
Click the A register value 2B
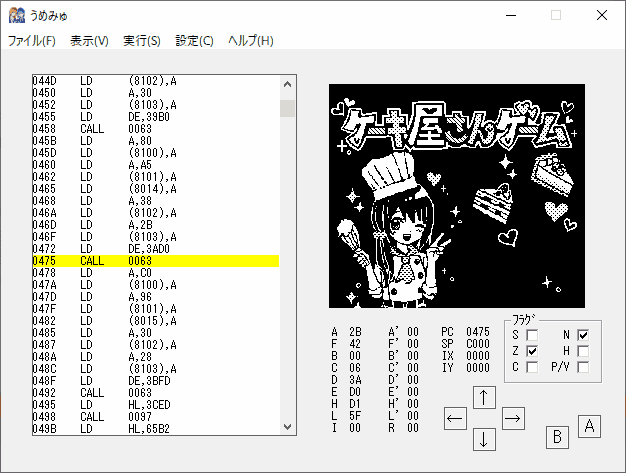[x=355, y=332]
